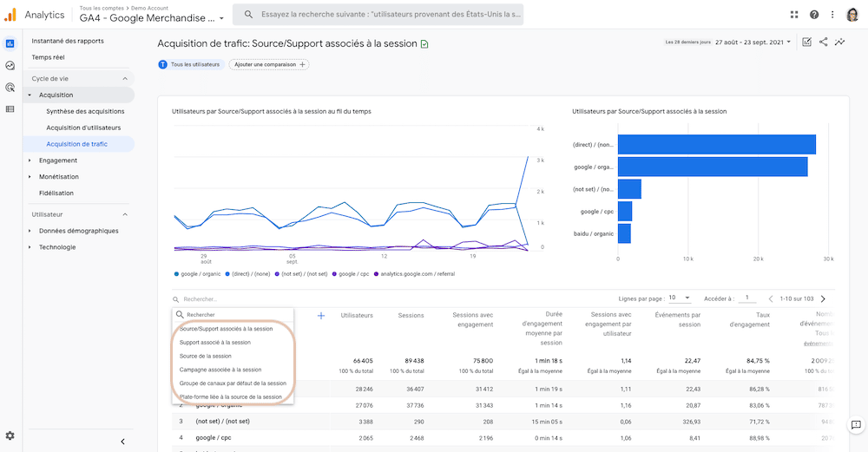
Task: Expand the Monétisation tree item
Action: pyautogui.click(x=30, y=177)
